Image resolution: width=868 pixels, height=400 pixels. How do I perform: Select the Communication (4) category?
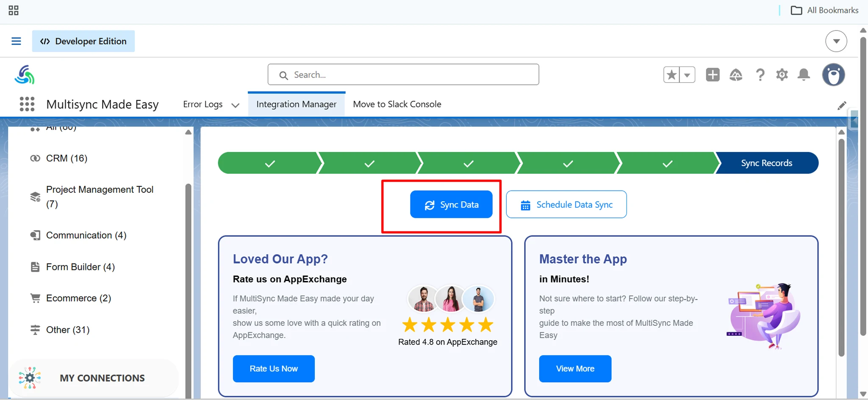pyautogui.click(x=86, y=235)
